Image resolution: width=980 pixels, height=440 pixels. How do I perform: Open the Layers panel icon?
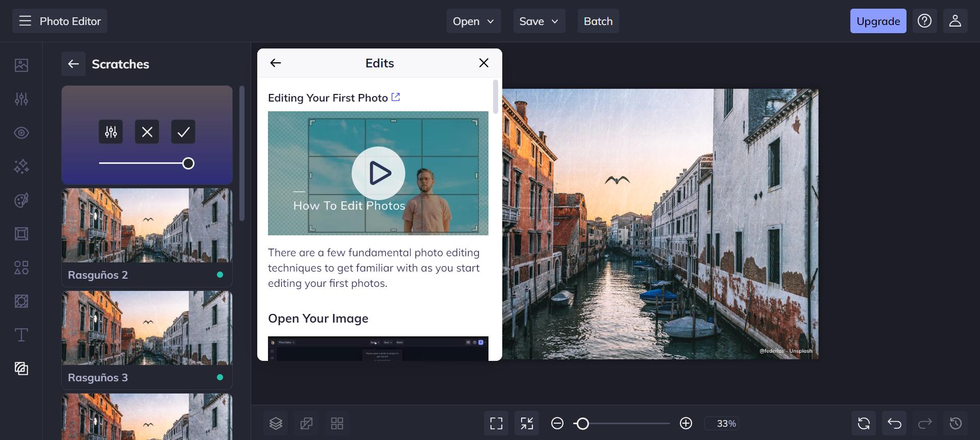(x=276, y=423)
